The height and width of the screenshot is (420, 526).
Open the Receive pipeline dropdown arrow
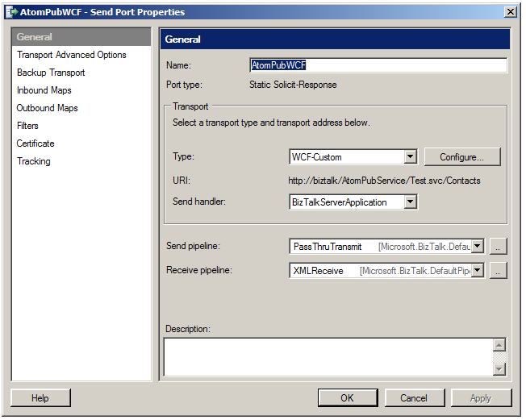(477, 271)
